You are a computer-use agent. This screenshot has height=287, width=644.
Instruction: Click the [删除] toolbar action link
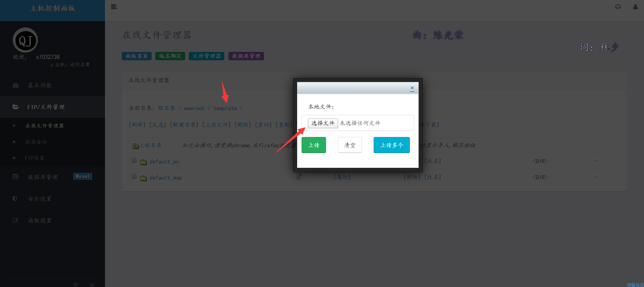(243, 125)
